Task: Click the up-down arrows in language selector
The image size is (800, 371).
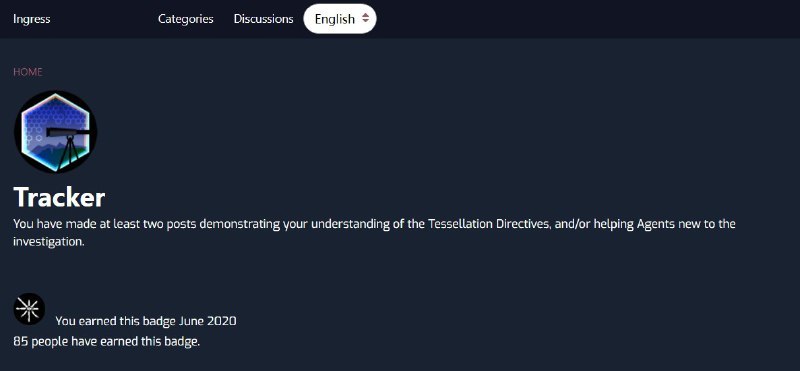Action: [x=365, y=18]
